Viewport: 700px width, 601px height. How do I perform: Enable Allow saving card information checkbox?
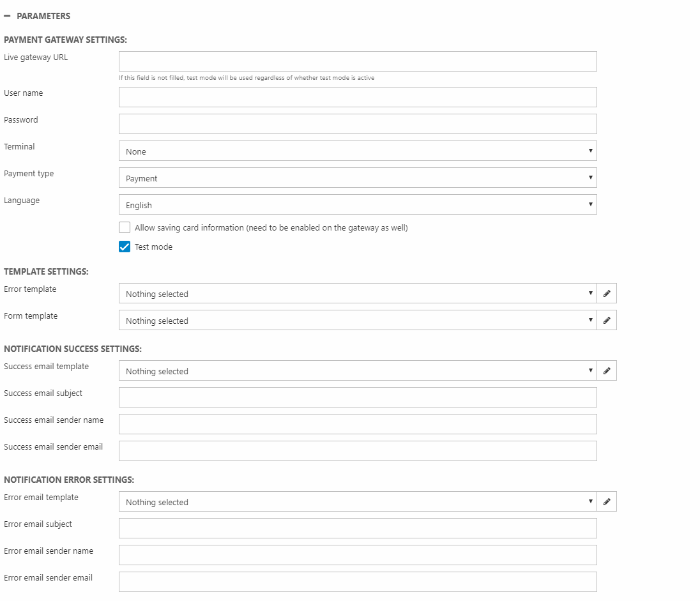click(125, 227)
